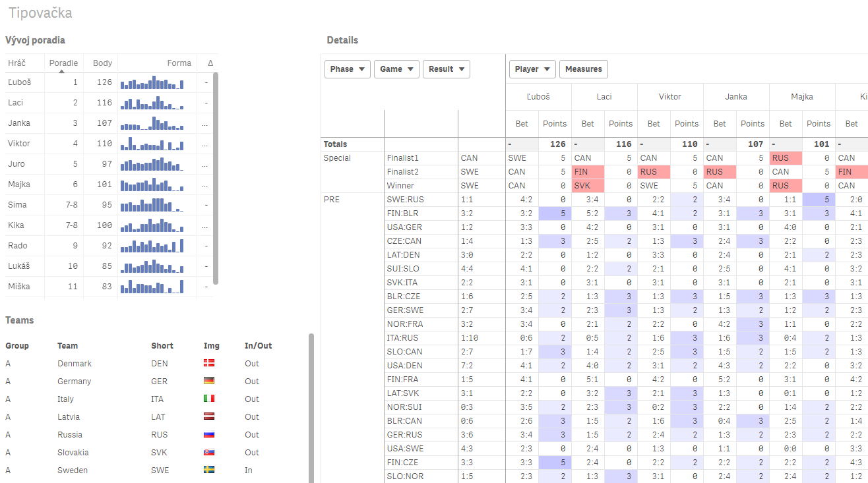The width and height of the screenshot is (868, 483).
Task: Click the Totals row label
Action: tap(335, 144)
